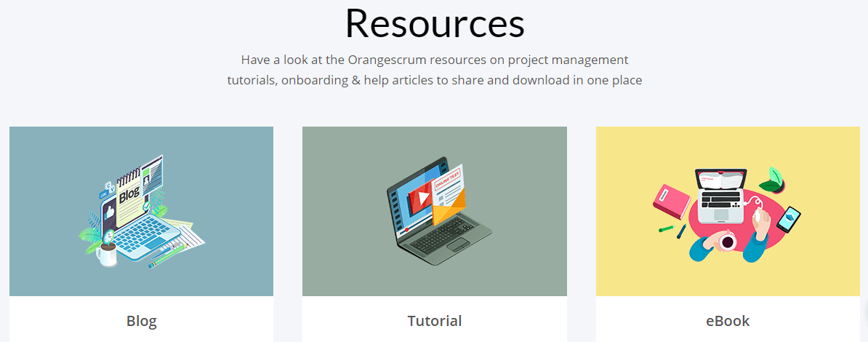This screenshot has height=342, width=868.
Task: Open the Blog resource title link
Action: click(141, 321)
